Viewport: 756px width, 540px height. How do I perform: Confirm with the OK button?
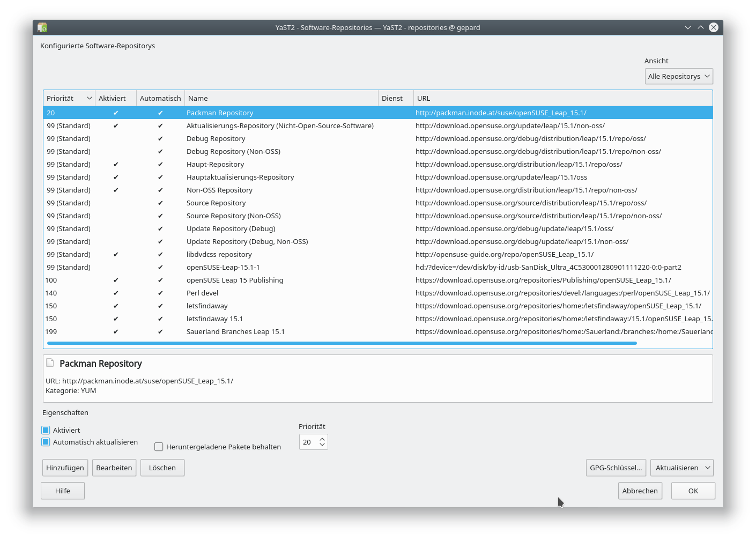[693, 491]
